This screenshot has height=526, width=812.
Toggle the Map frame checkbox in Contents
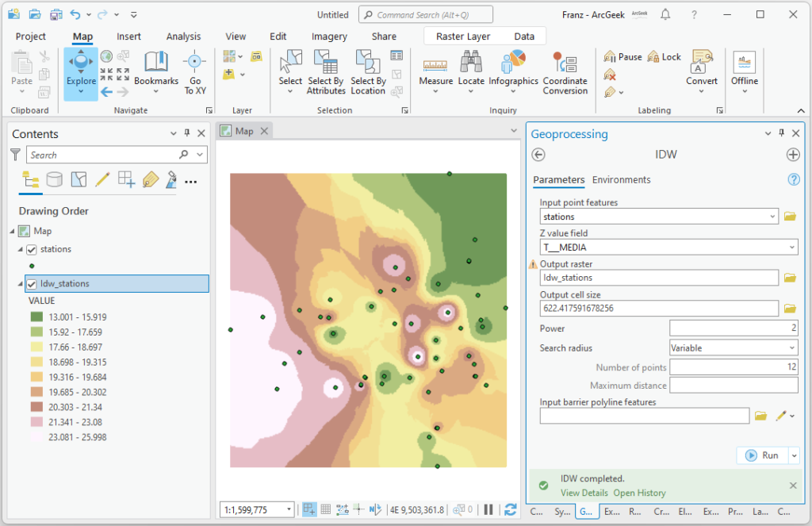pyautogui.click(x=23, y=232)
